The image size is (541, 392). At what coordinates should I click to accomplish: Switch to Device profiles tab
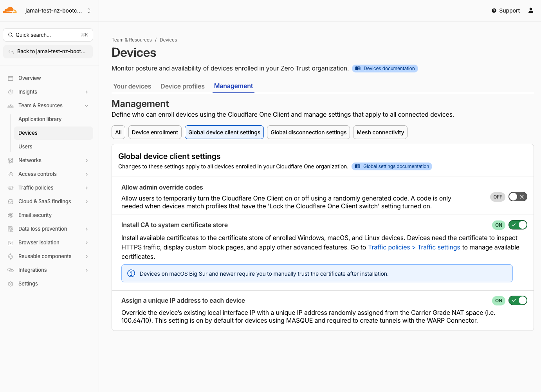[x=182, y=86]
